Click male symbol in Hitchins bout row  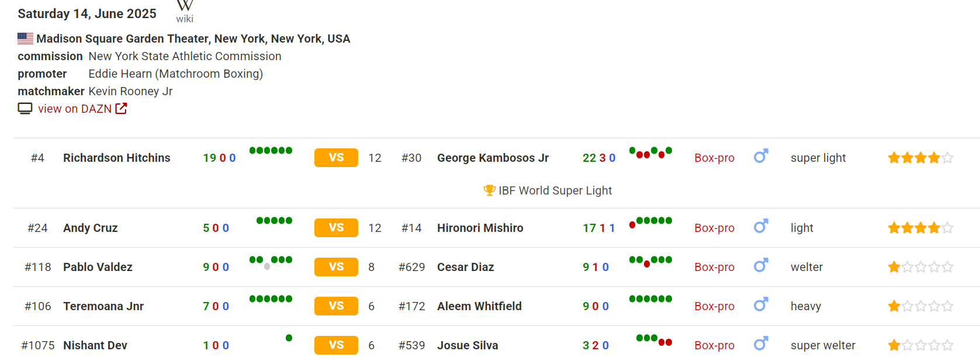760,157
